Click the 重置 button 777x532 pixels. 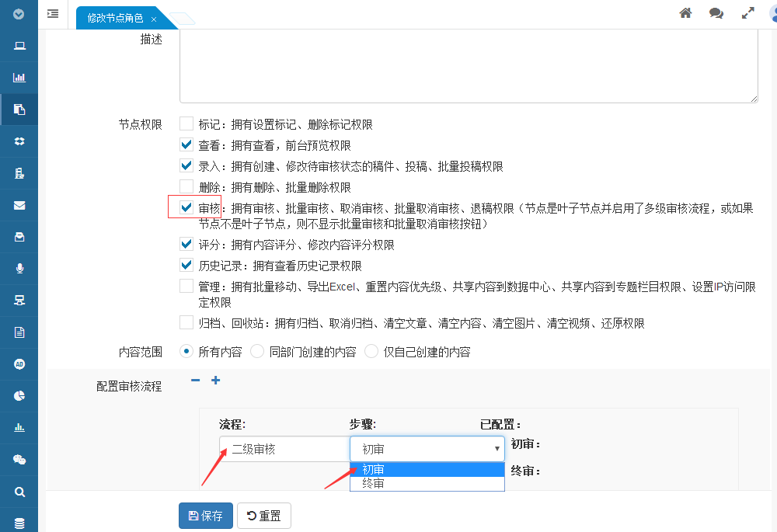(x=264, y=516)
